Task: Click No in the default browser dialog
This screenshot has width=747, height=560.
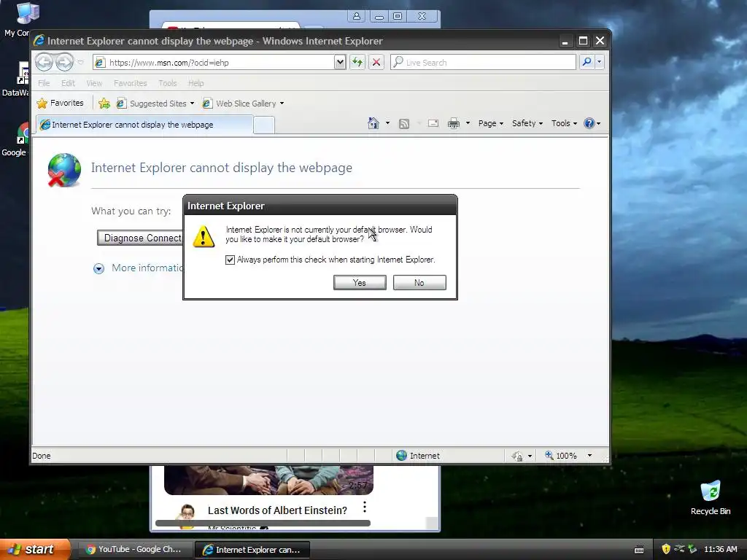Action: [x=419, y=282]
